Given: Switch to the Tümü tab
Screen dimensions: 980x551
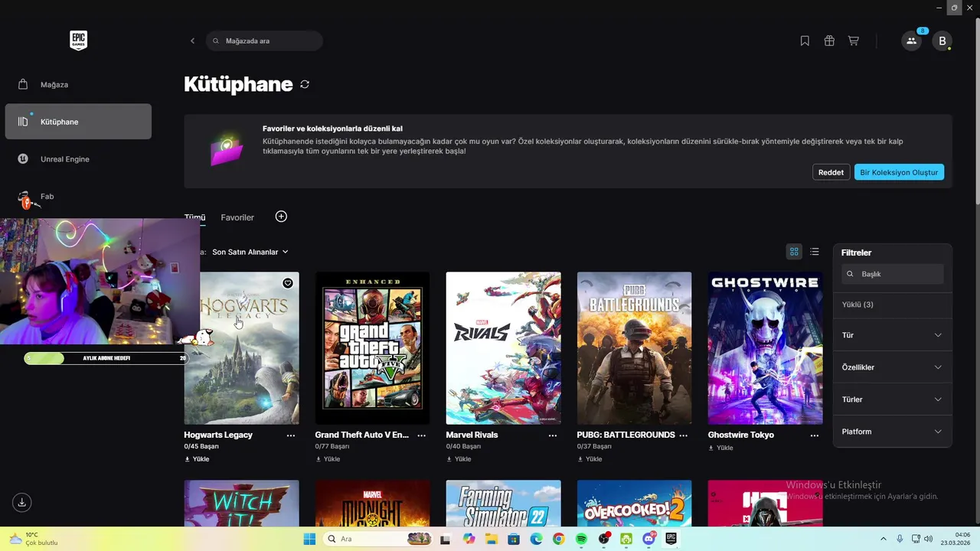Looking at the screenshot, I should tap(194, 217).
